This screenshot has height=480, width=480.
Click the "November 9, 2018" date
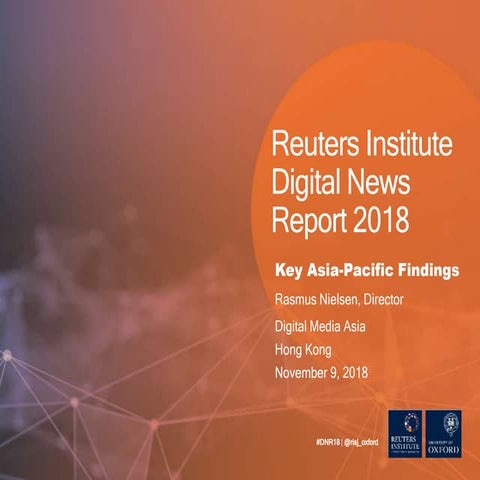(321, 373)
